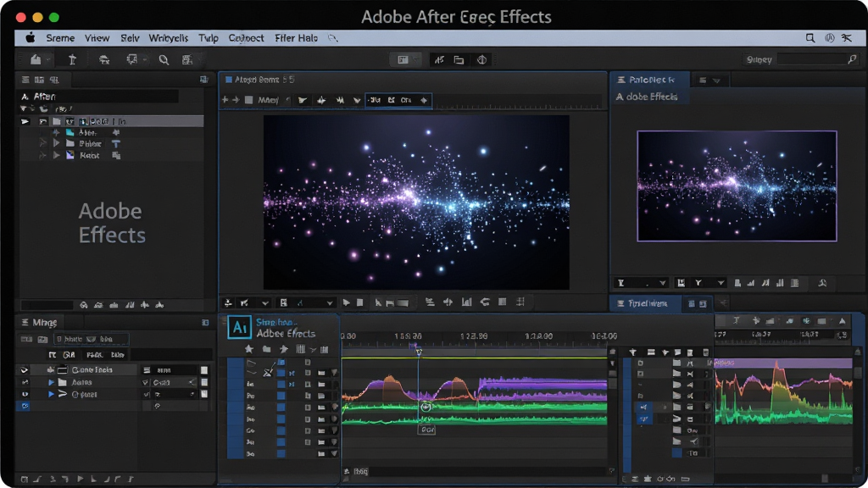Viewport: 868px width, 488px height.
Task: Expand the Aeres layer triangle
Action: 51,382
